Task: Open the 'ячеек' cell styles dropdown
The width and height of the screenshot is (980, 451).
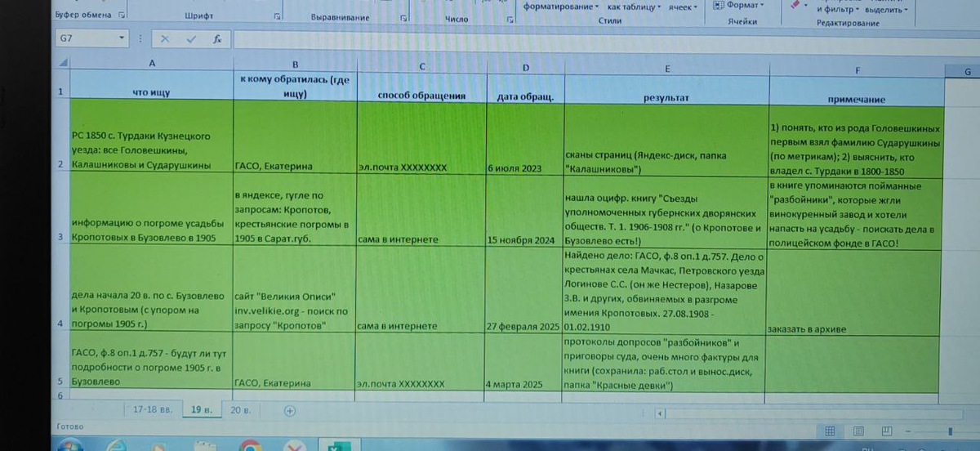Action: point(682,7)
